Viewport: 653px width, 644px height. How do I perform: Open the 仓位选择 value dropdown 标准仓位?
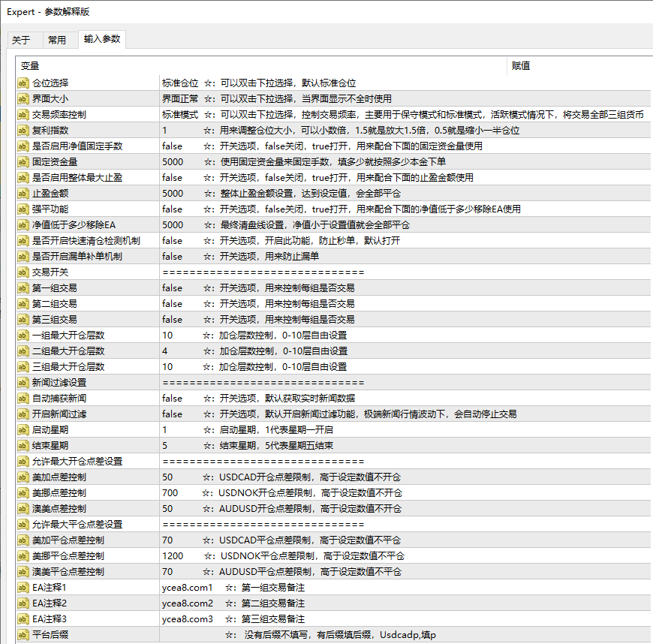click(x=180, y=83)
